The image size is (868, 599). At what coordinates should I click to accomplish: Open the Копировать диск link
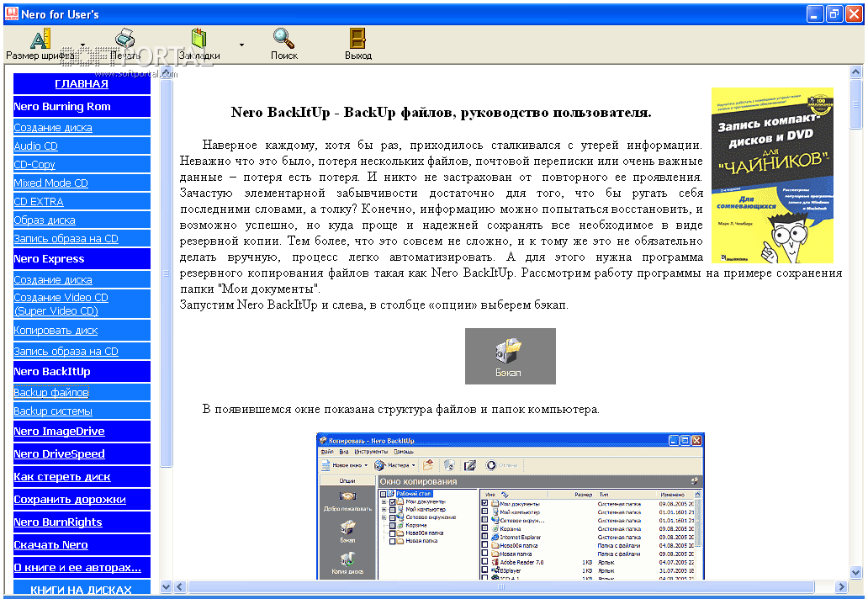(x=56, y=331)
